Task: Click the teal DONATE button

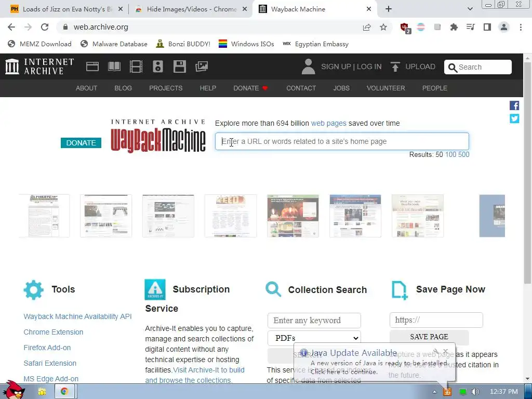Action: pyautogui.click(x=81, y=143)
